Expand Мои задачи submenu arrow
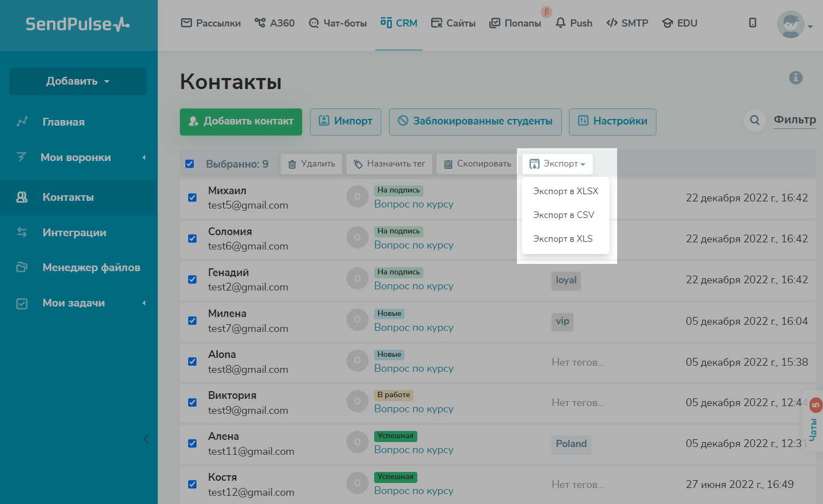The height and width of the screenshot is (504, 823). [x=144, y=303]
